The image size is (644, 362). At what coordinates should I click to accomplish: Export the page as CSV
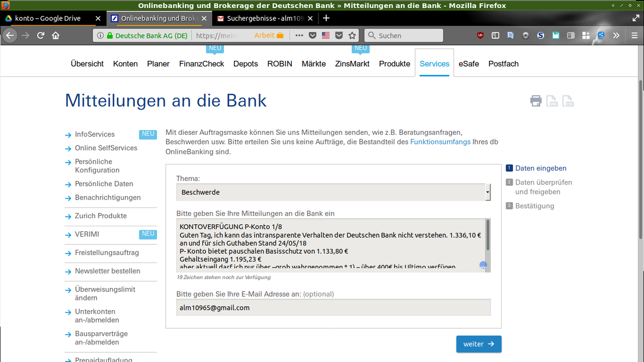click(568, 101)
